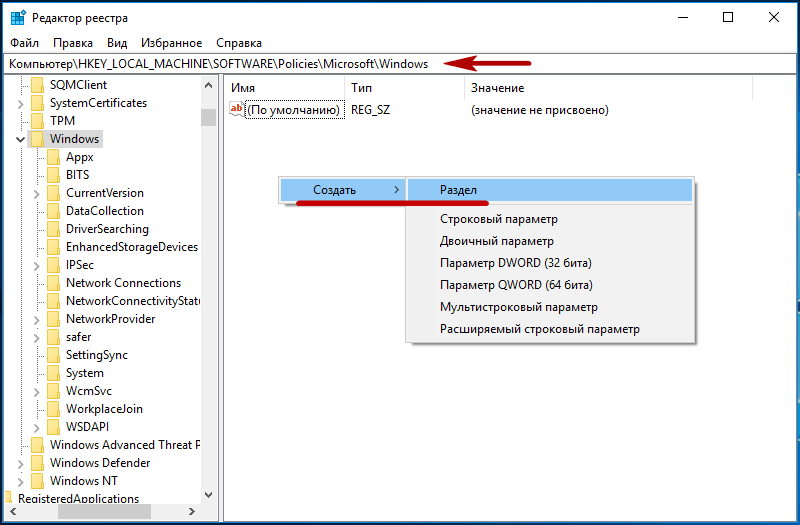Select the safer tree item
The image size is (800, 525).
[x=79, y=337]
